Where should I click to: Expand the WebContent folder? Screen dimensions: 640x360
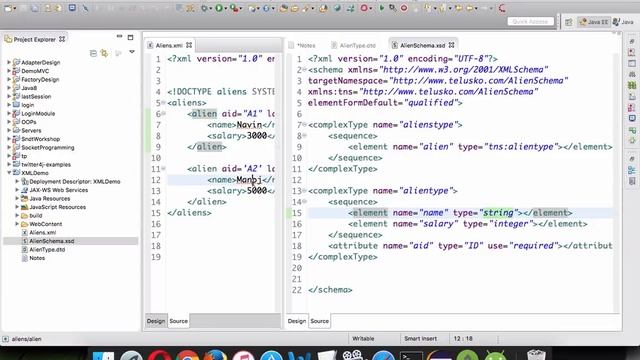[17, 224]
